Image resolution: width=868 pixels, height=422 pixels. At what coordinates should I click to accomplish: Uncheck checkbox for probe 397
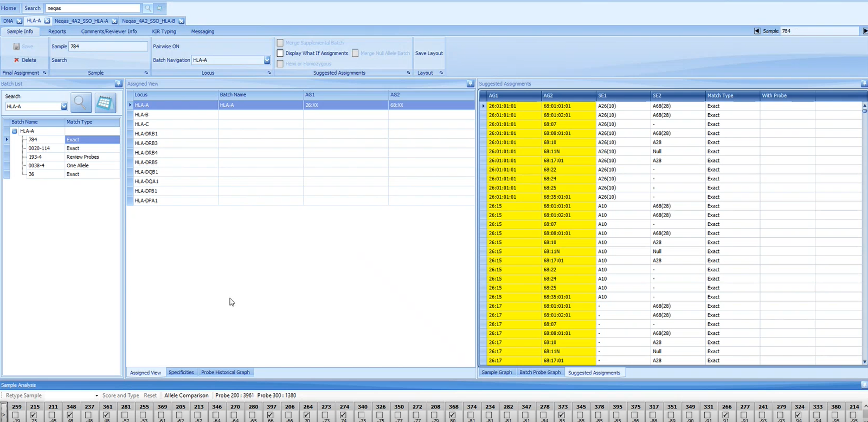(x=271, y=415)
